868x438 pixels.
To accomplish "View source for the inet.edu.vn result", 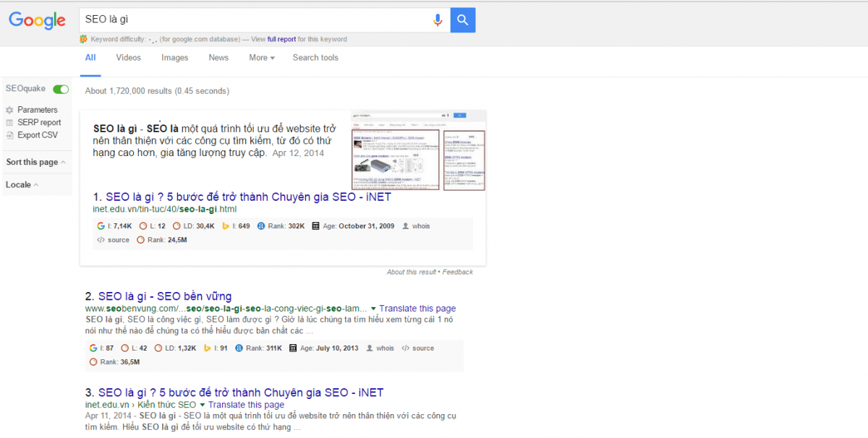I will pyautogui.click(x=113, y=240).
